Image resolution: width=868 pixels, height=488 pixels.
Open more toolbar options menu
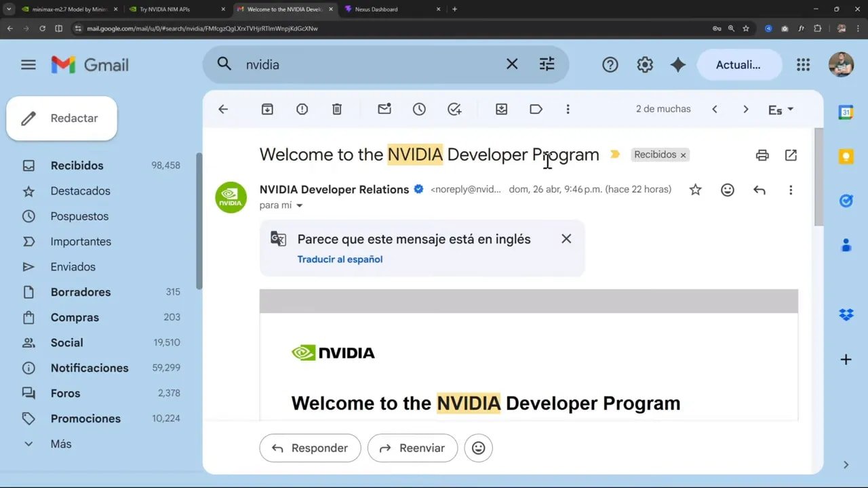(568, 109)
